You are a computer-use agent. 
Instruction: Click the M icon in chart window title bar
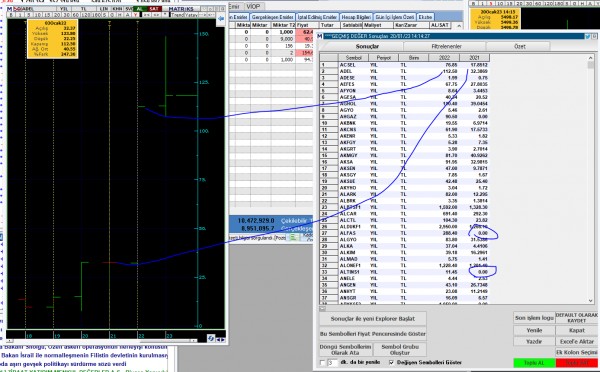(10, 9)
